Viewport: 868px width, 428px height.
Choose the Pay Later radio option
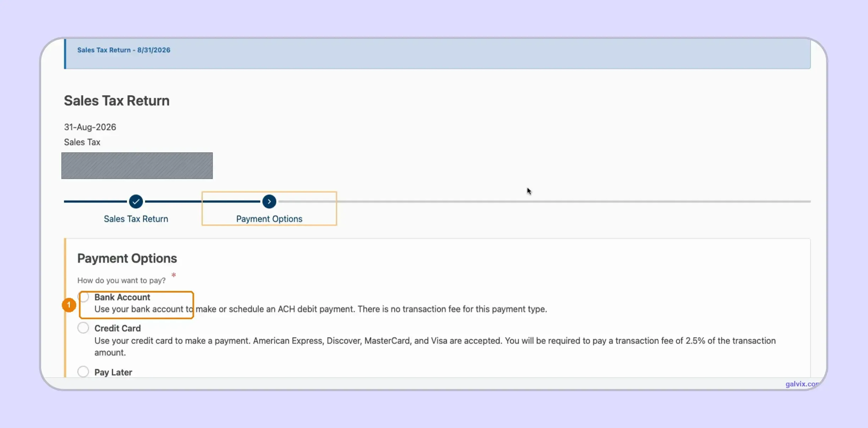(83, 372)
